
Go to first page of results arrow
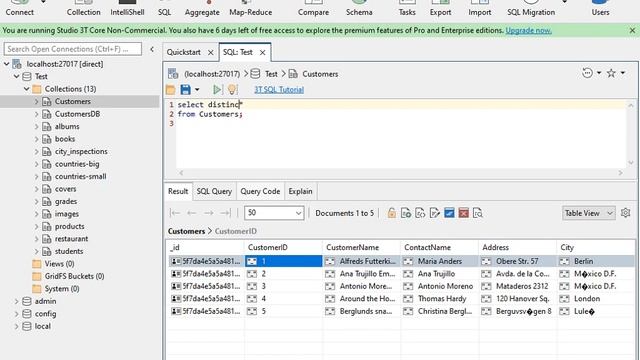[175, 213]
